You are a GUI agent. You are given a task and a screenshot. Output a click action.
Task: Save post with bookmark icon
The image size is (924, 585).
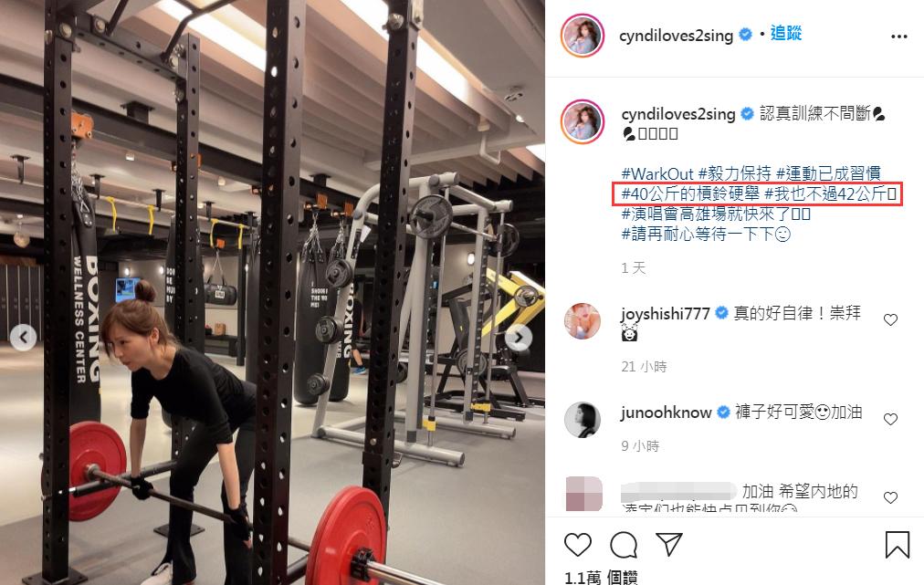[898, 544]
